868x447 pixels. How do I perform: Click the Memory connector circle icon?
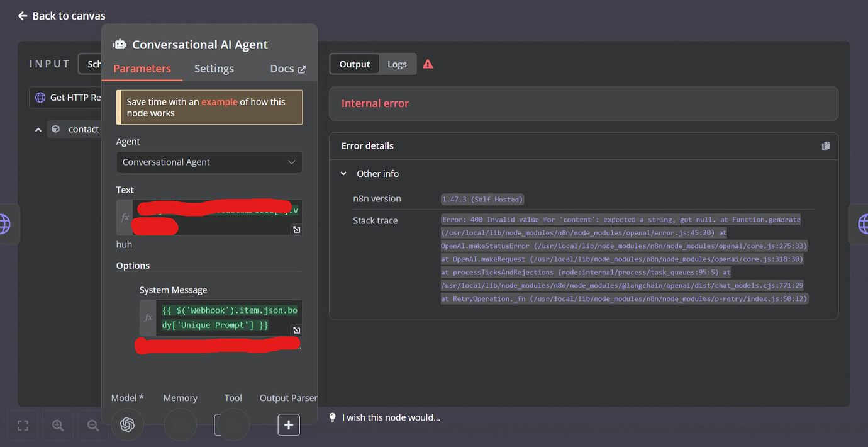(181, 424)
